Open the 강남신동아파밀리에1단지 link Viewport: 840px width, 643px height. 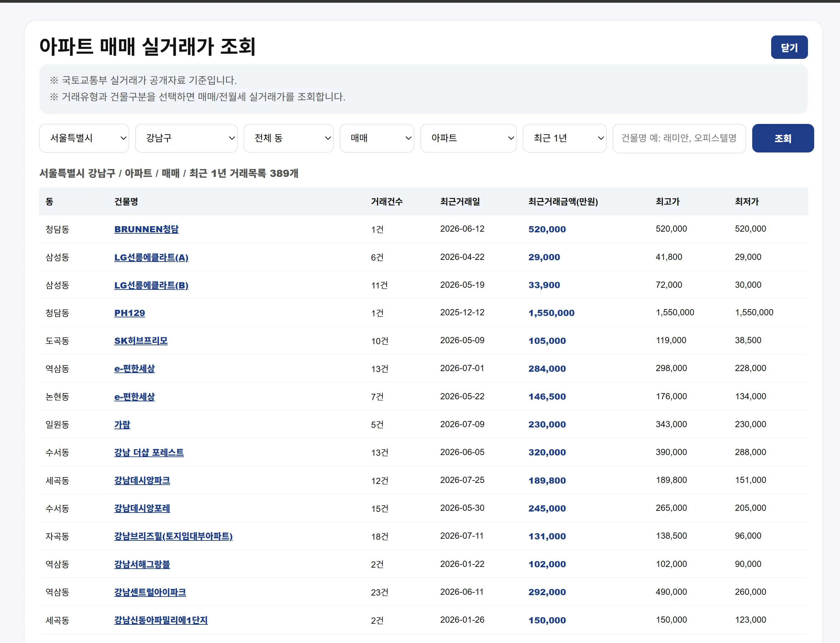(161, 620)
